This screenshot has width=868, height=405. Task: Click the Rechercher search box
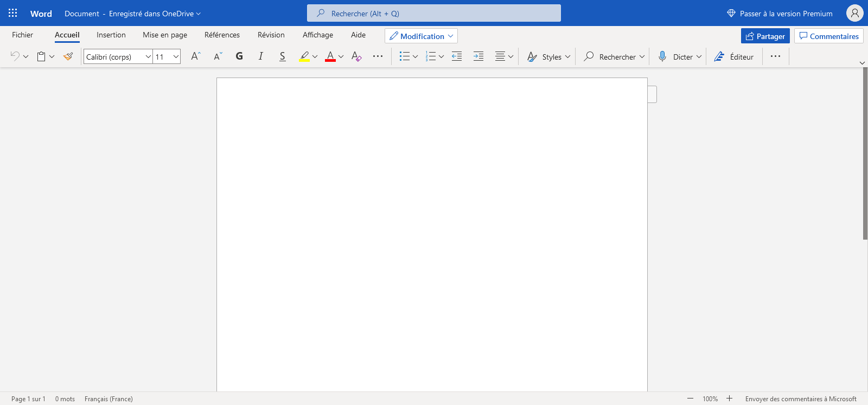pos(434,13)
